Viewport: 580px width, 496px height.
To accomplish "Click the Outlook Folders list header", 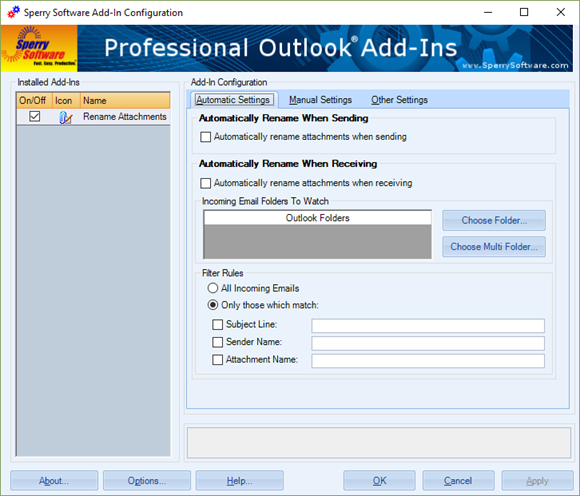I will pyautogui.click(x=317, y=218).
